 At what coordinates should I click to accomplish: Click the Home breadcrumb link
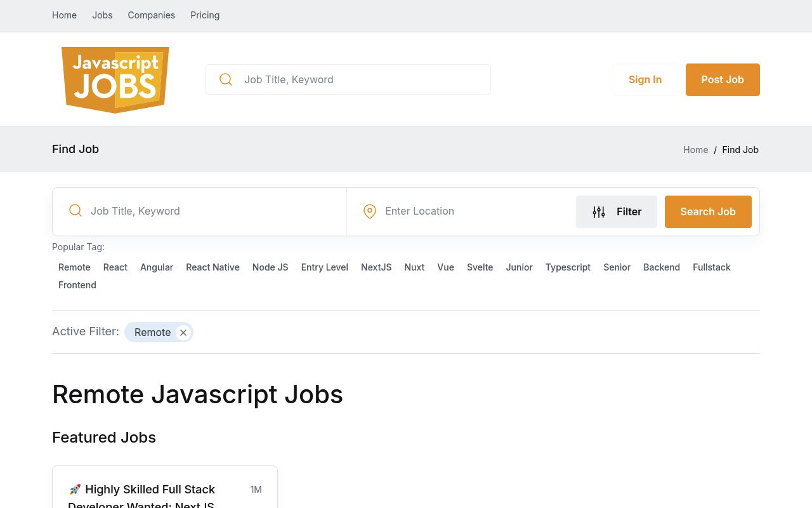click(695, 150)
